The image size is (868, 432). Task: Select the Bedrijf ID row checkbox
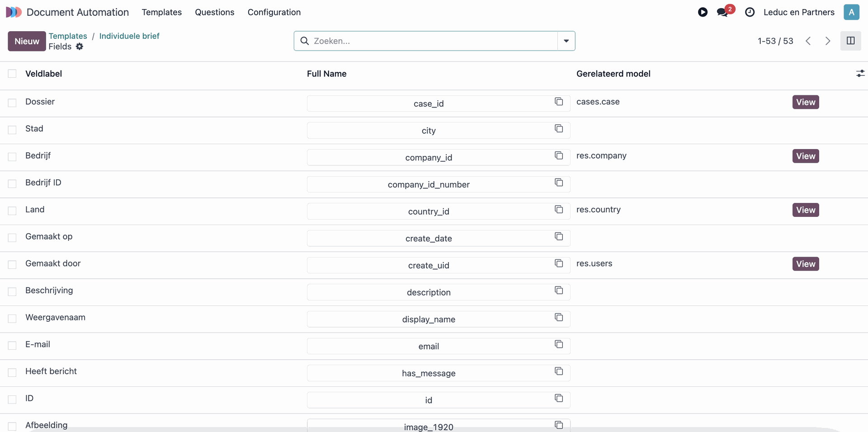(12, 184)
